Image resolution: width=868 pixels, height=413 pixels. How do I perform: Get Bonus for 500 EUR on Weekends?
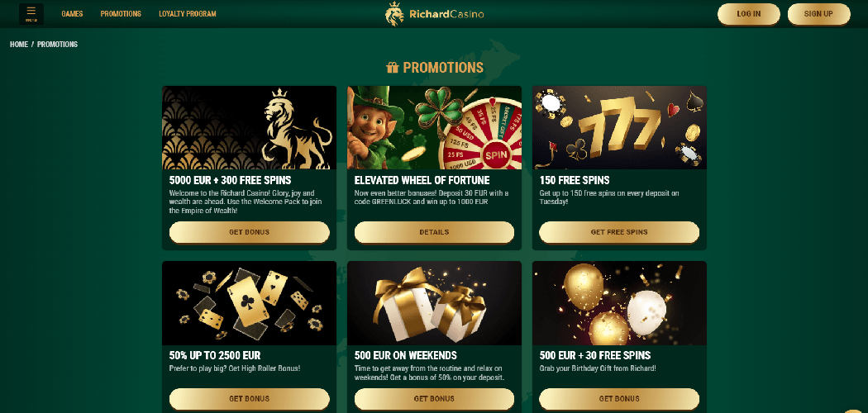point(434,399)
